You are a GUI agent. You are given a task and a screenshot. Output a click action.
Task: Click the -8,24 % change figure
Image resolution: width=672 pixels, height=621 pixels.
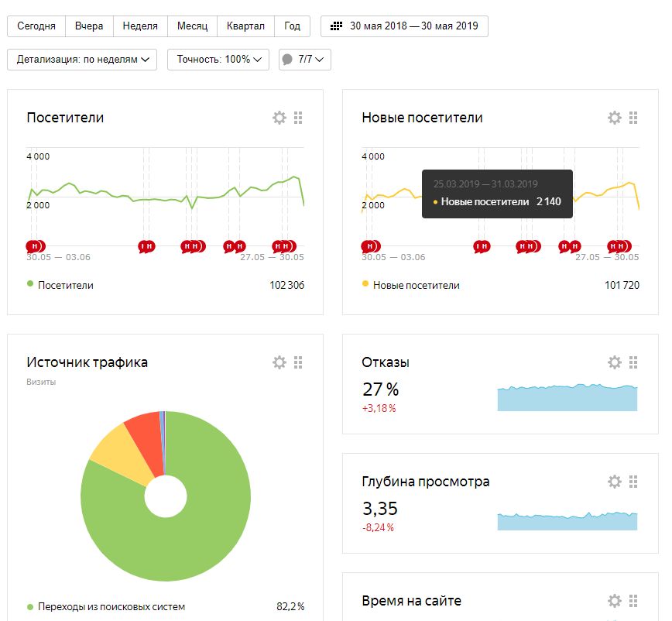click(378, 527)
